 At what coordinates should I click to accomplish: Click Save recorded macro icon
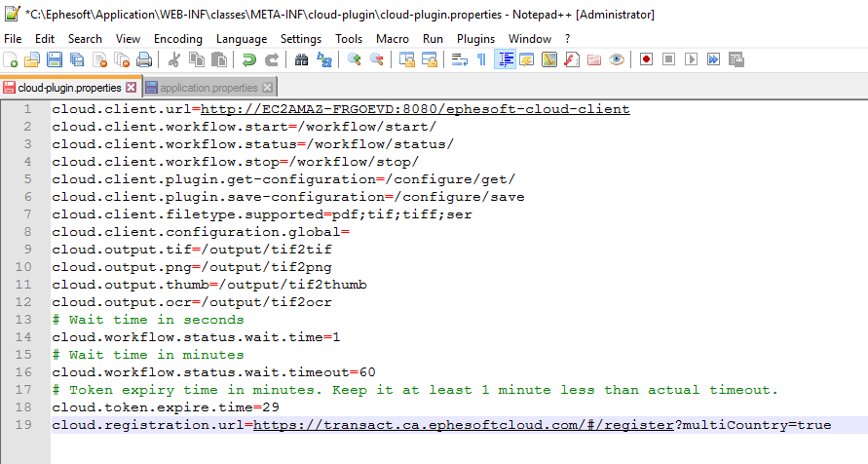(736, 59)
